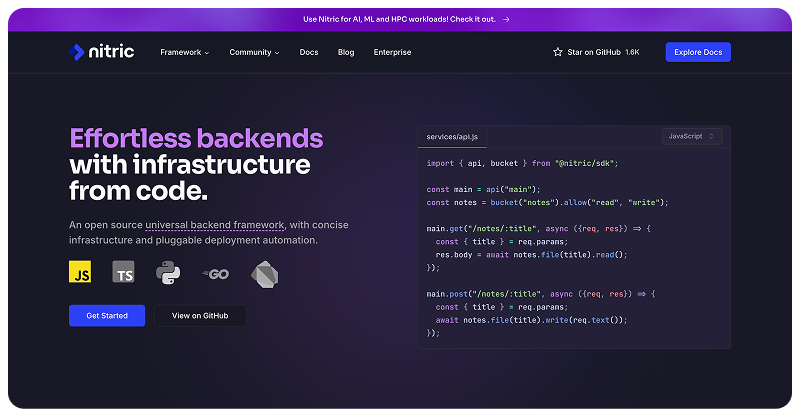Select the Go language icon
Image resolution: width=800 pixels, height=417 pixels.
pyautogui.click(x=216, y=274)
